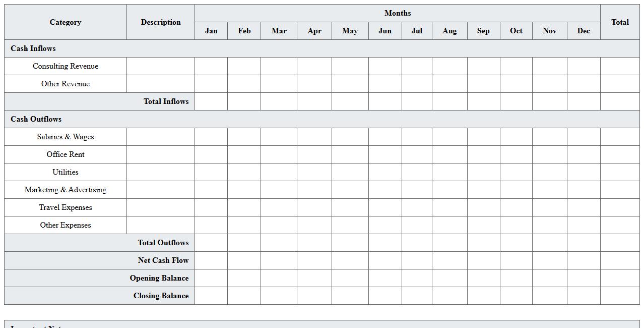Screen dimensions: 644x328
Task: Select the Utilities cell for Sep
Action: tap(483, 172)
